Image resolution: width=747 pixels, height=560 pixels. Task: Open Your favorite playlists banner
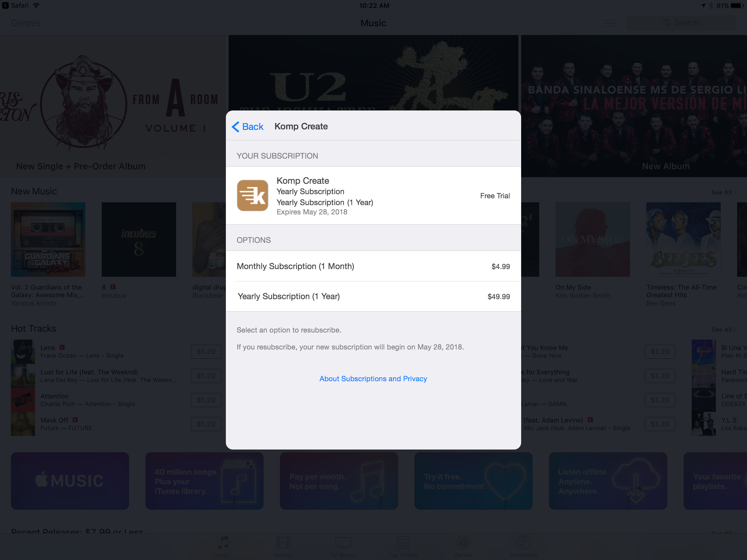[715, 481]
